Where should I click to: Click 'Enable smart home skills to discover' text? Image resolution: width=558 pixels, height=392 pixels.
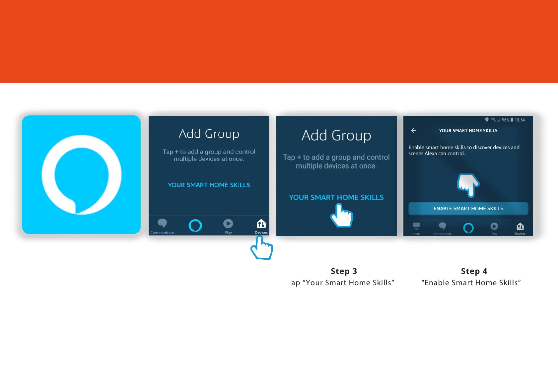(x=464, y=150)
